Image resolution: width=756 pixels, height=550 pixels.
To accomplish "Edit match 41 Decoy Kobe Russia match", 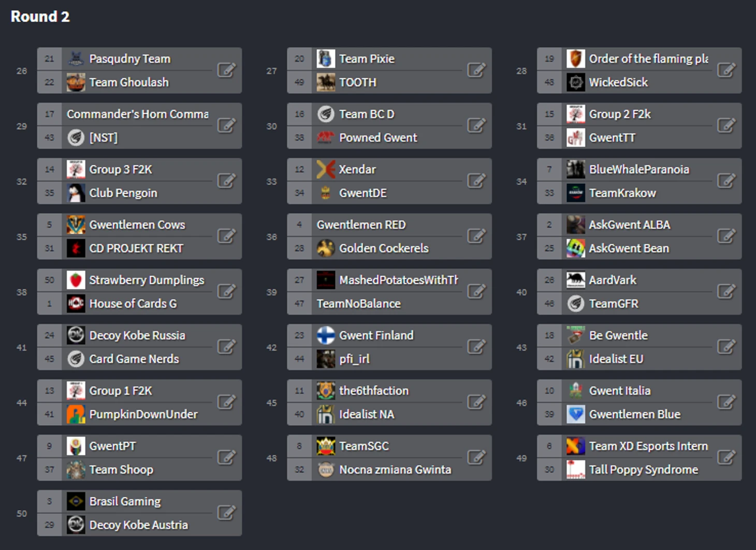I will tap(226, 347).
